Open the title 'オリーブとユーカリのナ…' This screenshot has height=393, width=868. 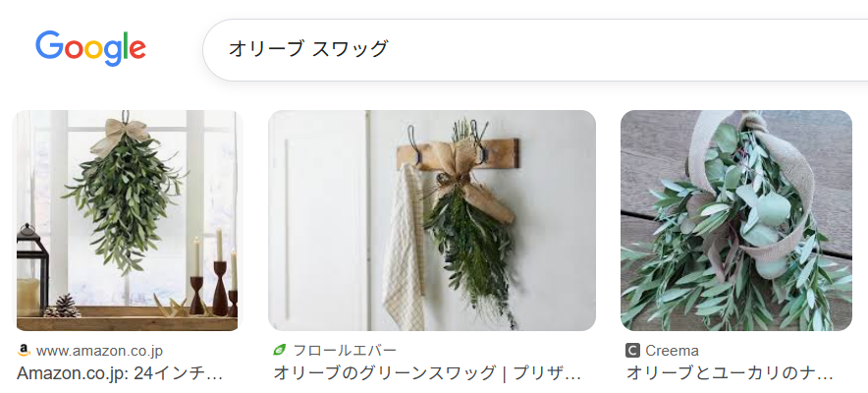tap(730, 373)
